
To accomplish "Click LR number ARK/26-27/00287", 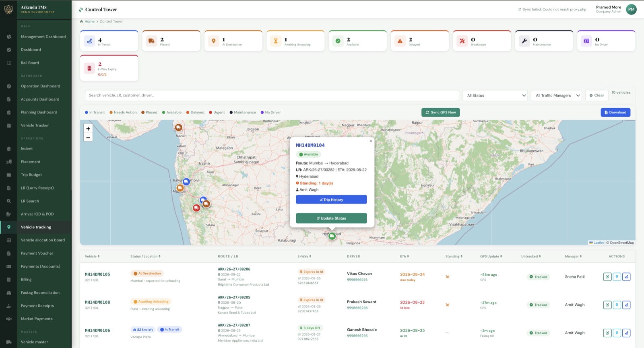I will [x=234, y=325].
